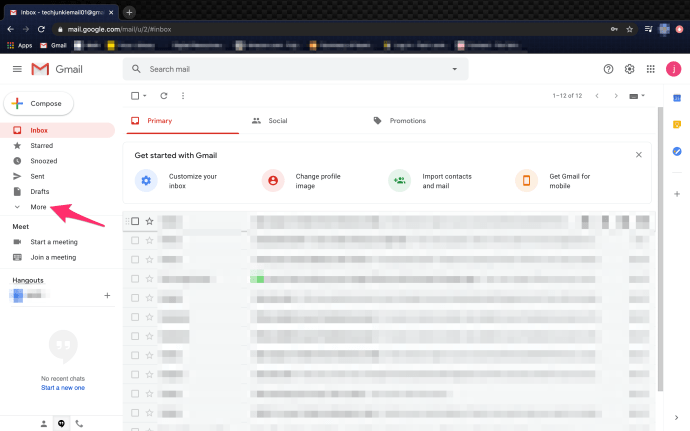Open the Support help icon

608,69
